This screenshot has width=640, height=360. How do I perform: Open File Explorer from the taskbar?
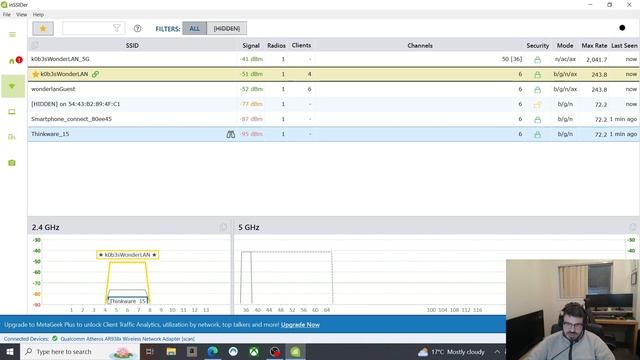click(171, 351)
